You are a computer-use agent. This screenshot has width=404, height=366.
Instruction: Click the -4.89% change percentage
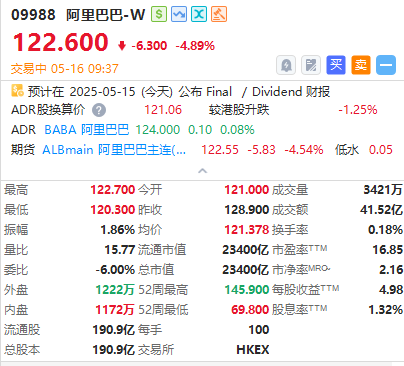(195, 46)
